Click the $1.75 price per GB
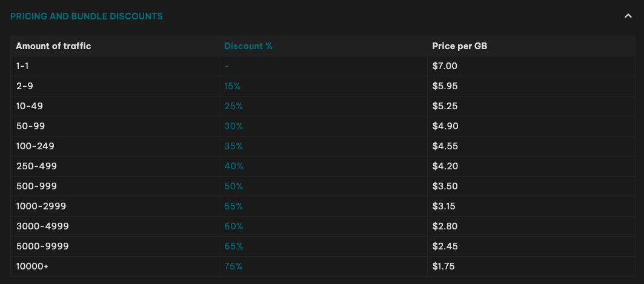Viewport: 644px width, 284px height. pyautogui.click(x=443, y=266)
